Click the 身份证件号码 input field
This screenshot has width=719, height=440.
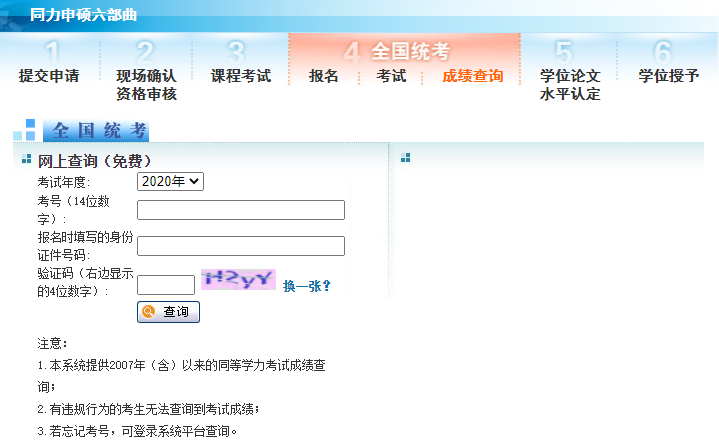(x=241, y=246)
